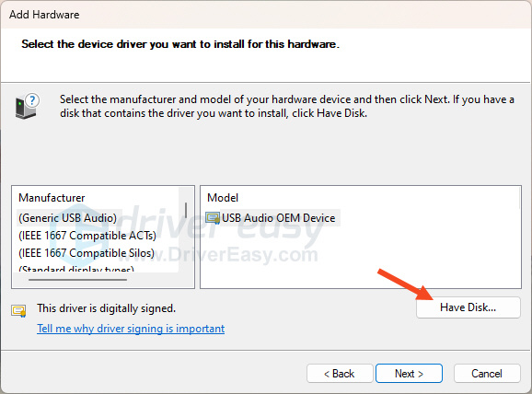Select (IEEE 1667 Compatible ACTs) manufacturer

tap(87, 236)
